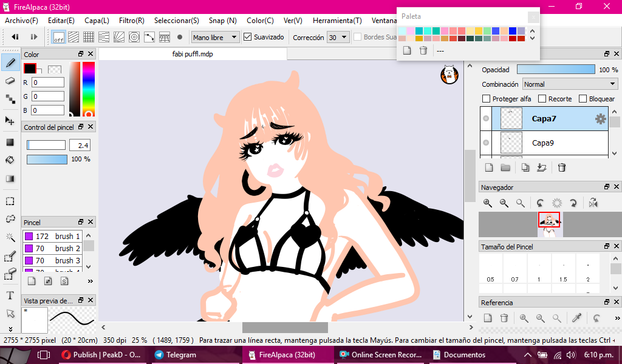Image resolution: width=622 pixels, height=364 pixels.
Task: Enable the Recorte checkbox
Action: [x=542, y=99]
